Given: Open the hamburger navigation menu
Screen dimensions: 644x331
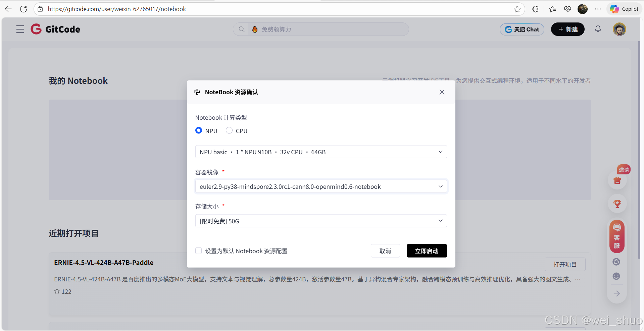Looking at the screenshot, I should click(x=20, y=29).
